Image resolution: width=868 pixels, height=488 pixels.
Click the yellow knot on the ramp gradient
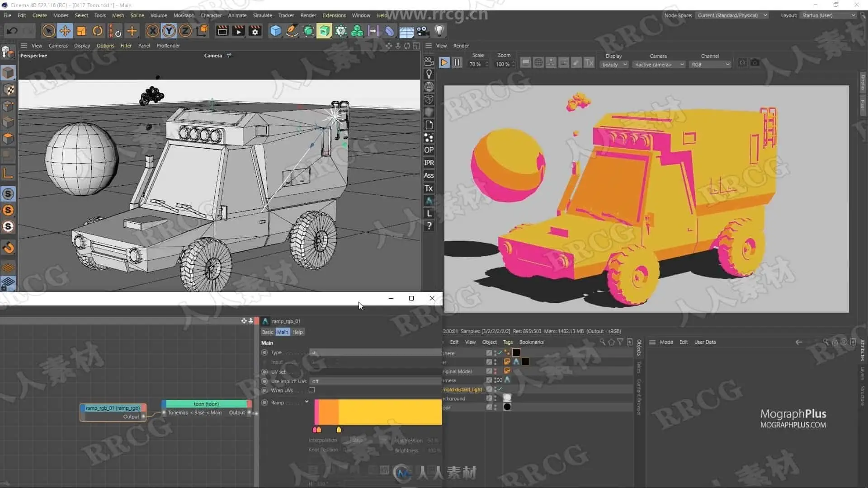339,430
